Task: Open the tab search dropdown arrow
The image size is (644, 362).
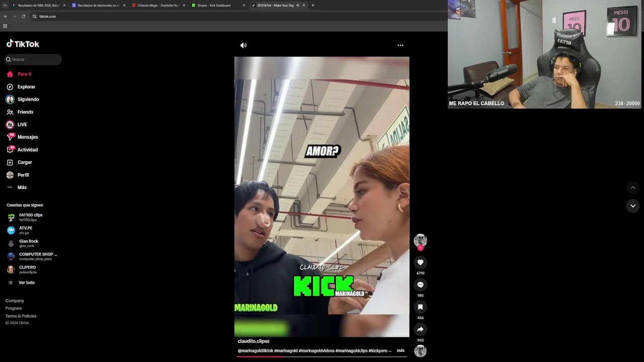Action: click(x=5, y=6)
